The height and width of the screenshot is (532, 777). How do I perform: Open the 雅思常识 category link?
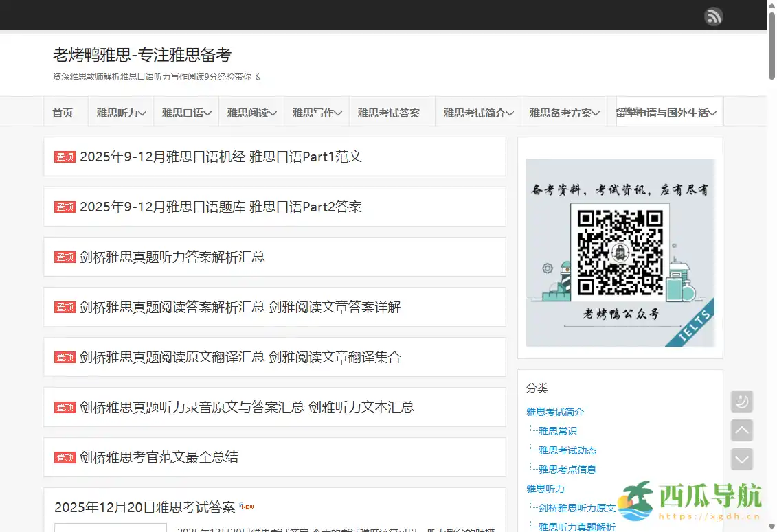[x=556, y=431]
